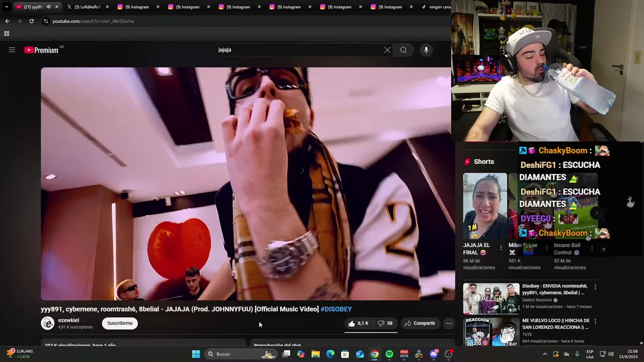This screenshot has width=644, height=362.
Task: Open File Explorer from the taskbar
Action: [x=315, y=354]
